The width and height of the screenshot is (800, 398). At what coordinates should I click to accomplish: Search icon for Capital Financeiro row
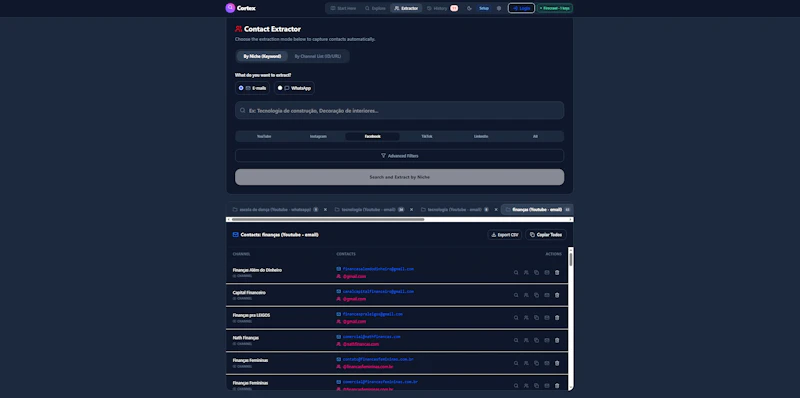516,295
